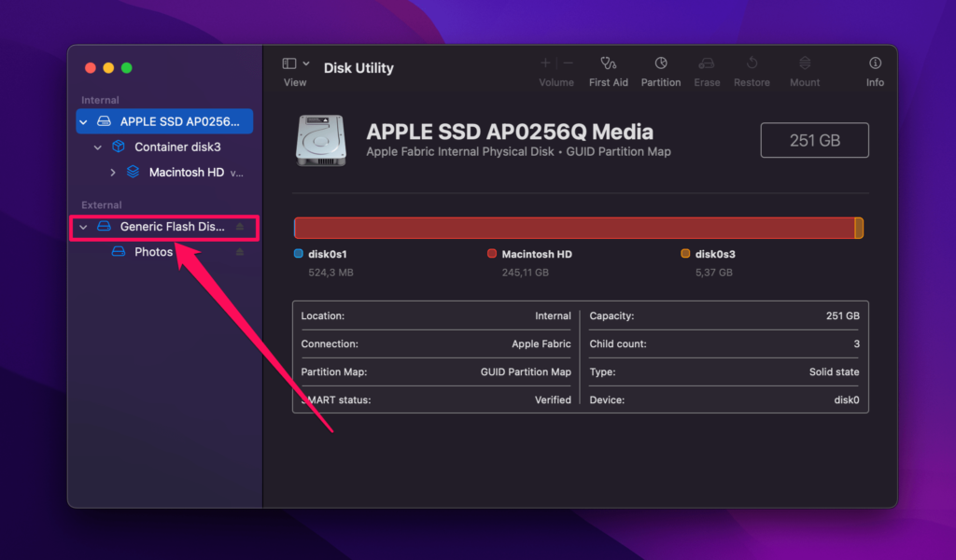This screenshot has height=560, width=956.
Task: Click the orange disk0s3 legend swatch
Action: point(685,254)
